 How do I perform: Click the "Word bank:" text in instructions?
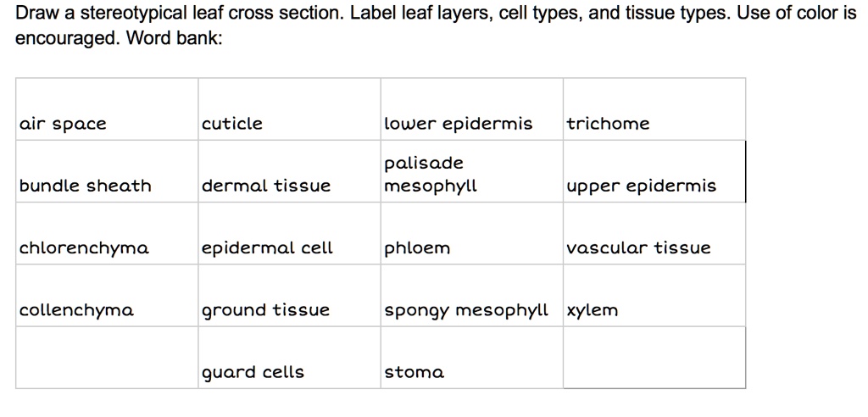[x=175, y=40]
